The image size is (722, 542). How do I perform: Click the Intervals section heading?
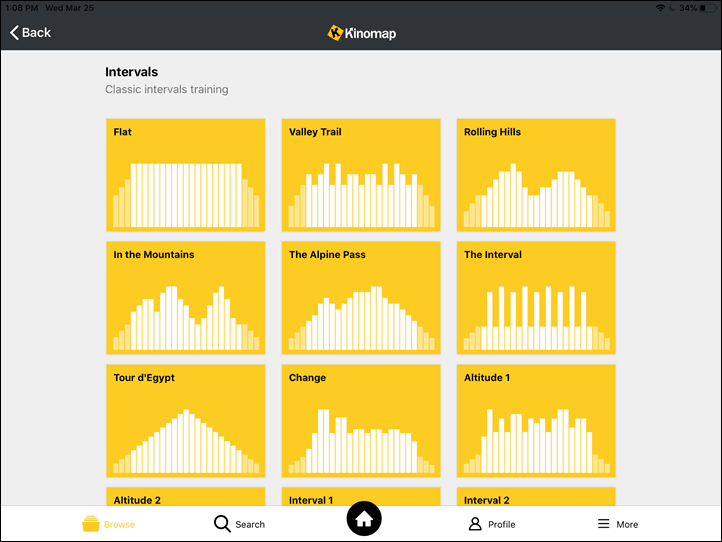pos(131,72)
